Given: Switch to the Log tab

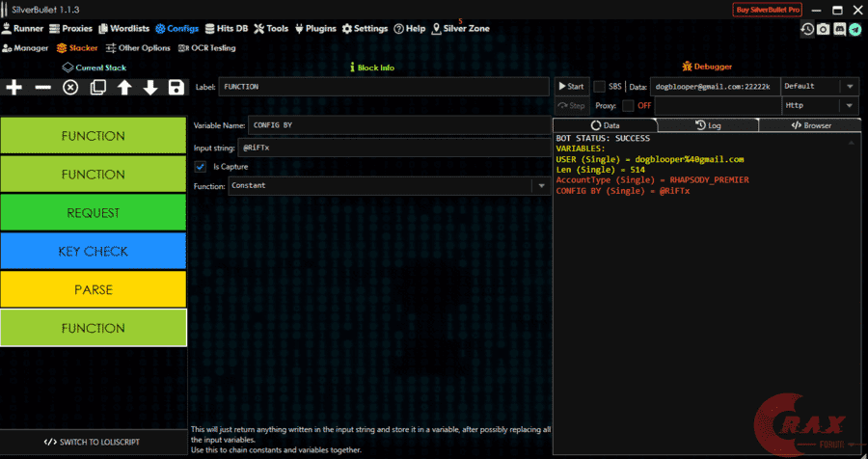Looking at the screenshot, I should click(x=707, y=125).
